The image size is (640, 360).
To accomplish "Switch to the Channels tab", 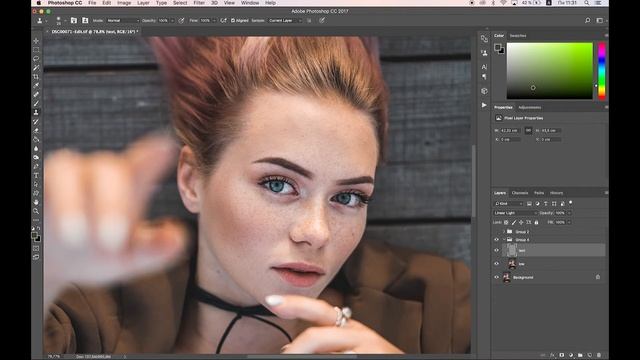I will [x=520, y=193].
